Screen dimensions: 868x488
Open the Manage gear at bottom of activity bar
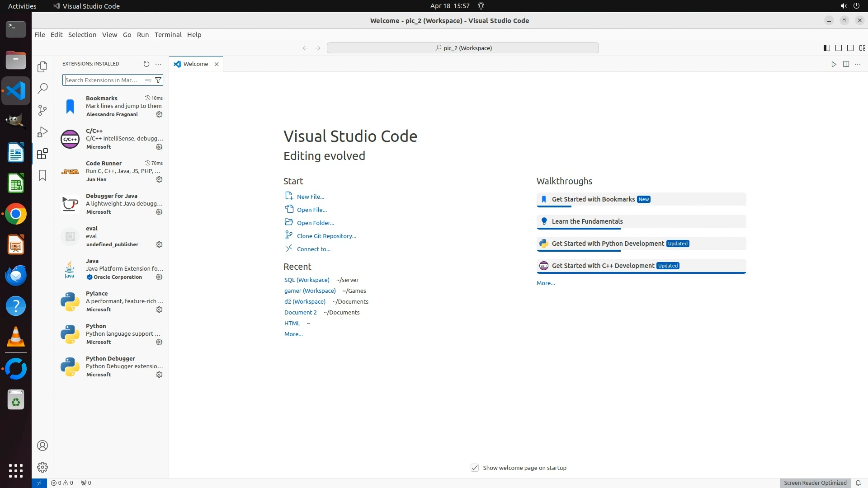pyautogui.click(x=42, y=467)
